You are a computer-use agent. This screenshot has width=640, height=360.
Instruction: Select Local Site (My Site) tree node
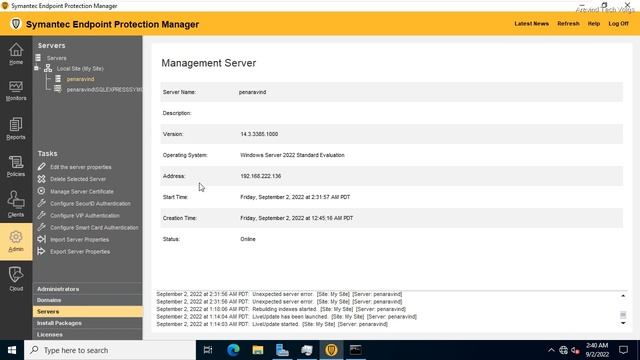click(80, 69)
